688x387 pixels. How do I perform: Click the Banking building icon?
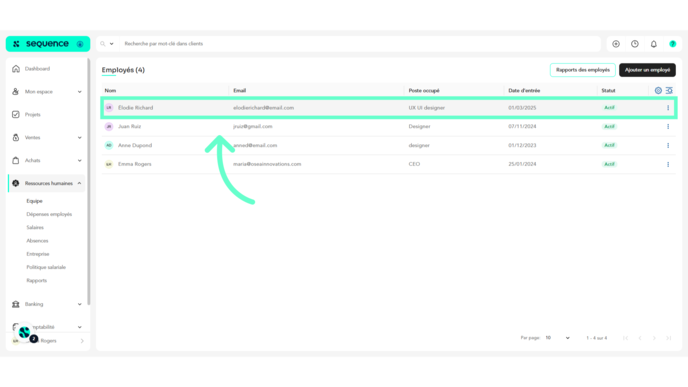pyautogui.click(x=16, y=304)
